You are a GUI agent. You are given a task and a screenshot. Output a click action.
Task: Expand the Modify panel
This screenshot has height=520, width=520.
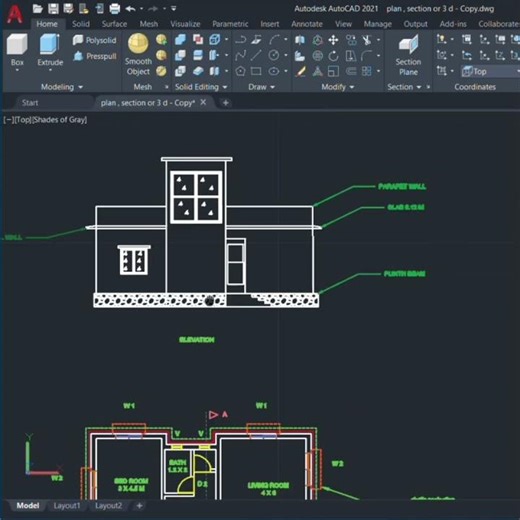point(337,87)
